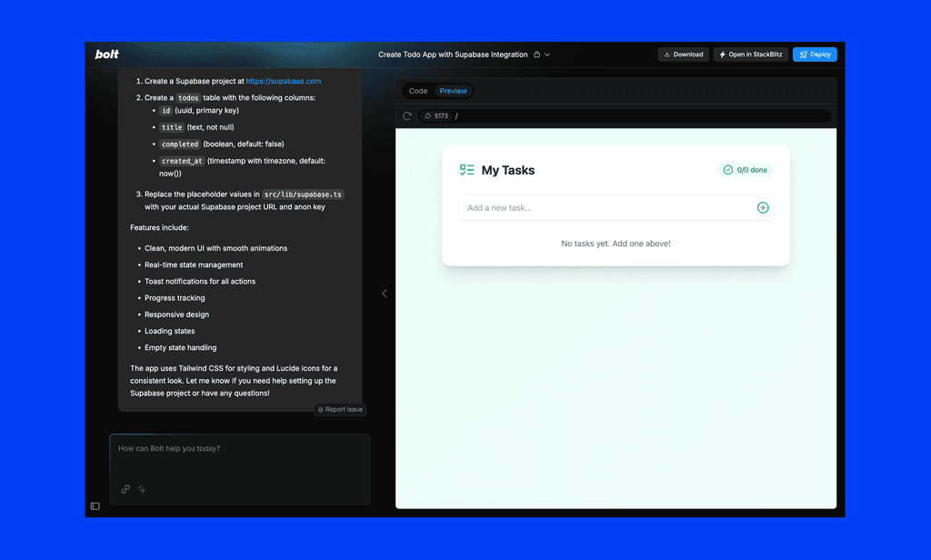
Task: Click the sparkles enhance prompt icon
Action: coord(142,490)
